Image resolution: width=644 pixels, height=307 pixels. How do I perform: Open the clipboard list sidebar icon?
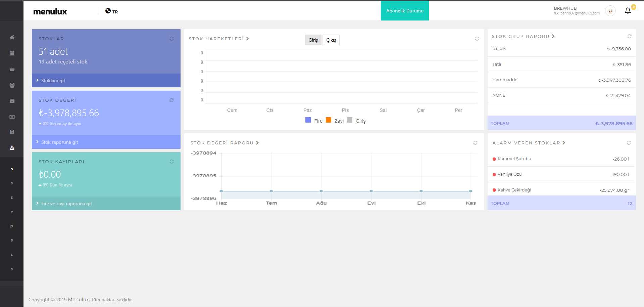(12, 132)
